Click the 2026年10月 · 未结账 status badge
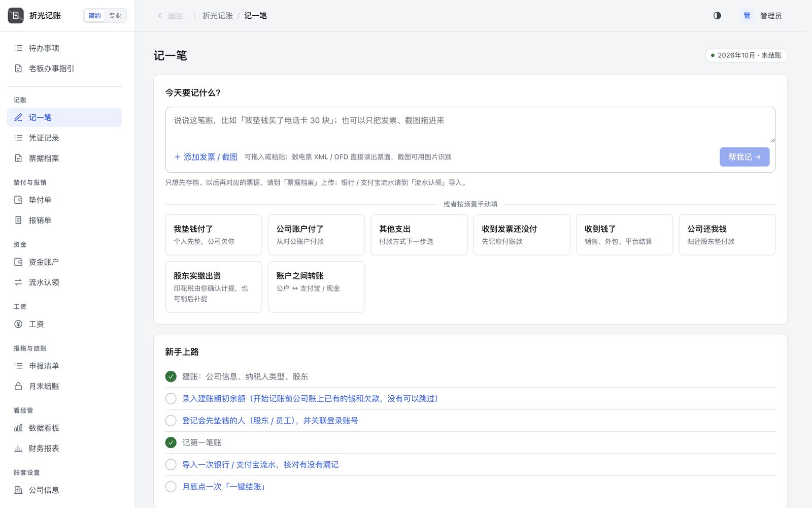 [x=746, y=55]
